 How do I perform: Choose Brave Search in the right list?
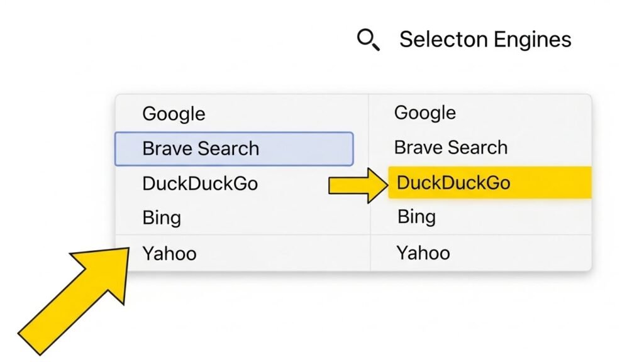click(450, 147)
